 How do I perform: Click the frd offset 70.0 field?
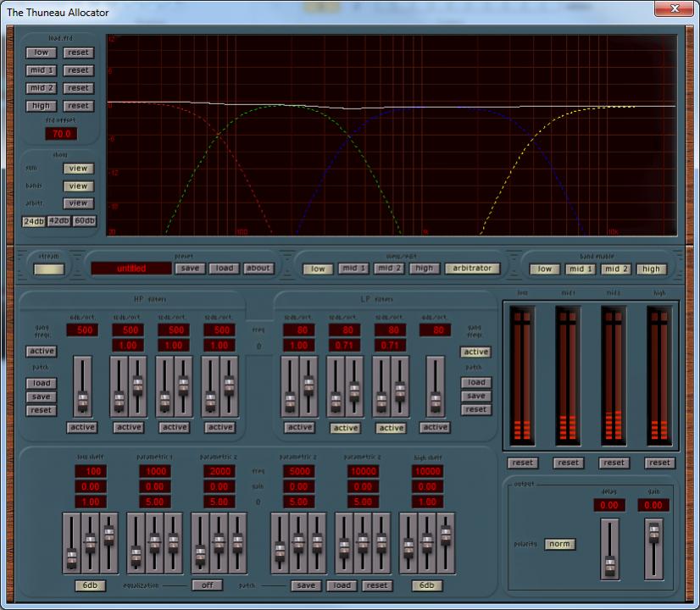click(61, 133)
